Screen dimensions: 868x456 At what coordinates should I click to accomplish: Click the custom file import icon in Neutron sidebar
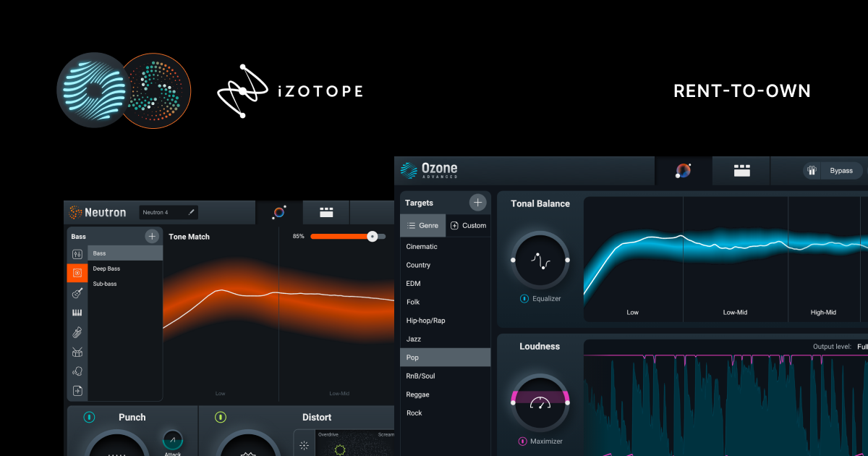[77, 391]
